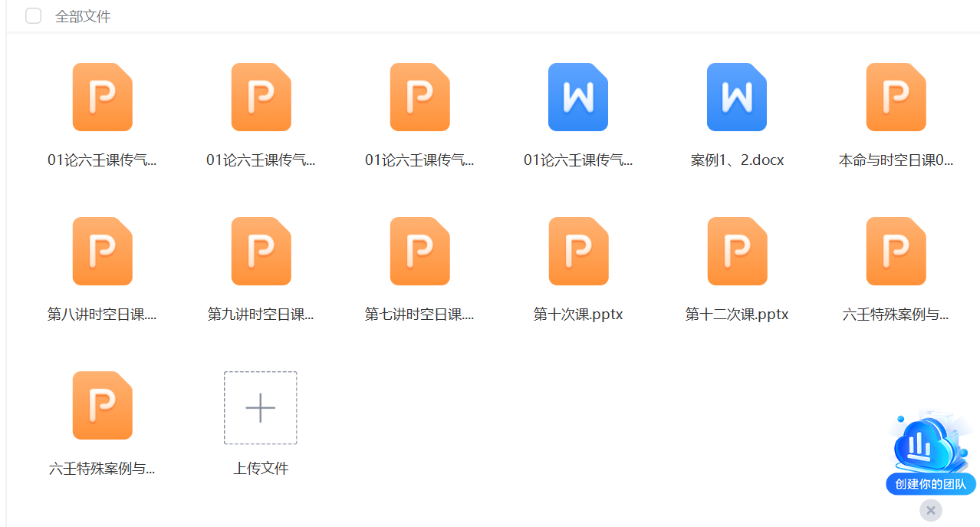Select the 第十二次课.pptx file icon

coord(736,252)
